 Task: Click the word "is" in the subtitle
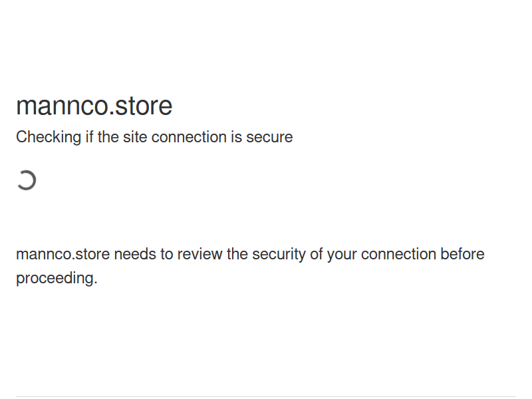[x=236, y=138]
